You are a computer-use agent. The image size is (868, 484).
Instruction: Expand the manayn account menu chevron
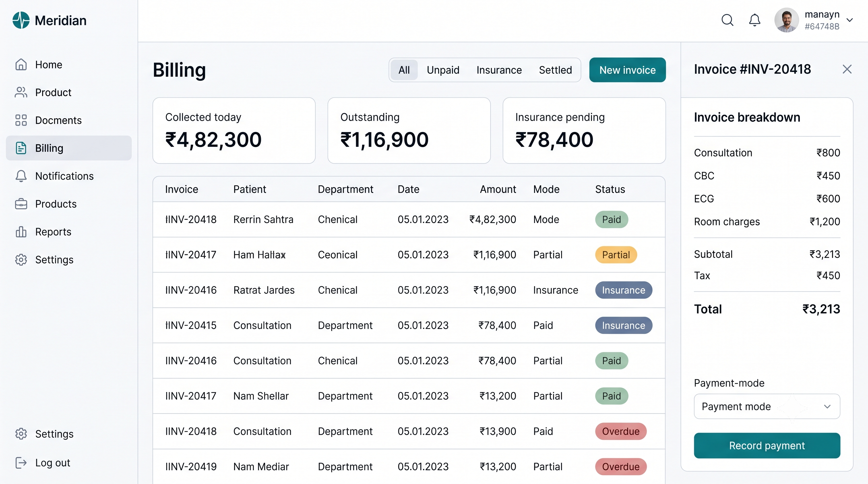(849, 20)
